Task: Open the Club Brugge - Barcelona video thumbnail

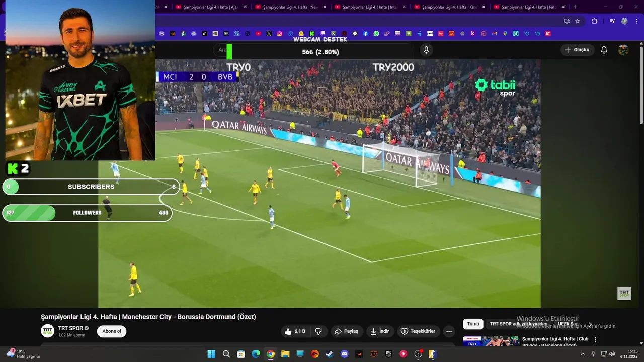Action: pos(491,341)
